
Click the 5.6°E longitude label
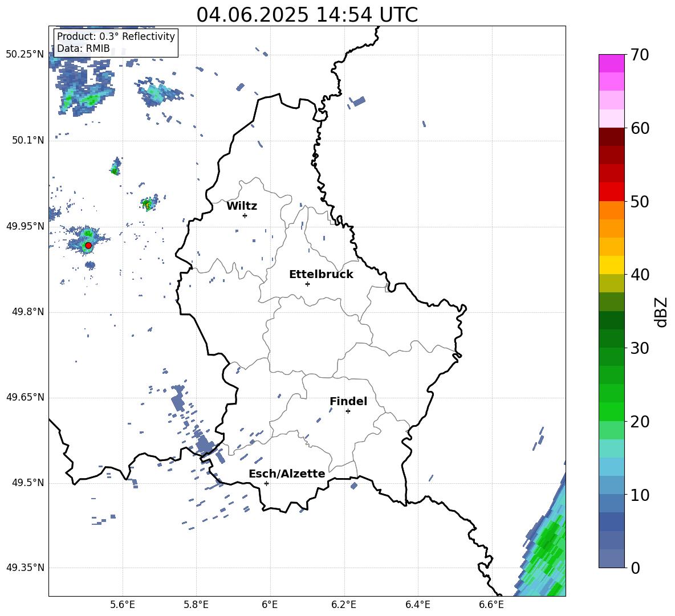click(x=123, y=605)
